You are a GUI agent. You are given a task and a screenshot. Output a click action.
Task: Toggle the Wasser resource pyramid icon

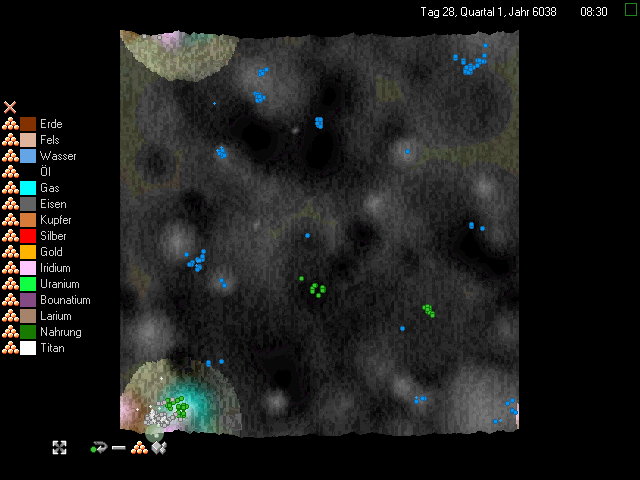pos(10,156)
